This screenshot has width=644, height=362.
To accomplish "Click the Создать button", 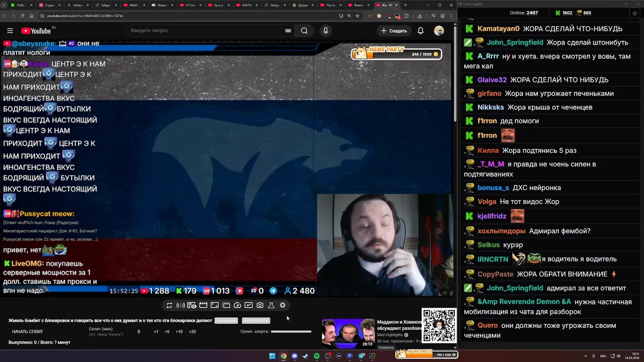I will pos(393,31).
